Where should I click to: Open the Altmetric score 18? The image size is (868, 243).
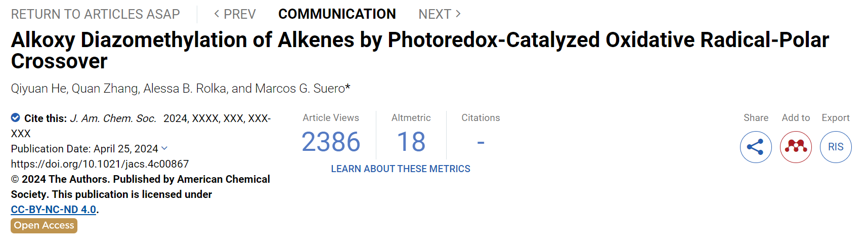(x=411, y=142)
